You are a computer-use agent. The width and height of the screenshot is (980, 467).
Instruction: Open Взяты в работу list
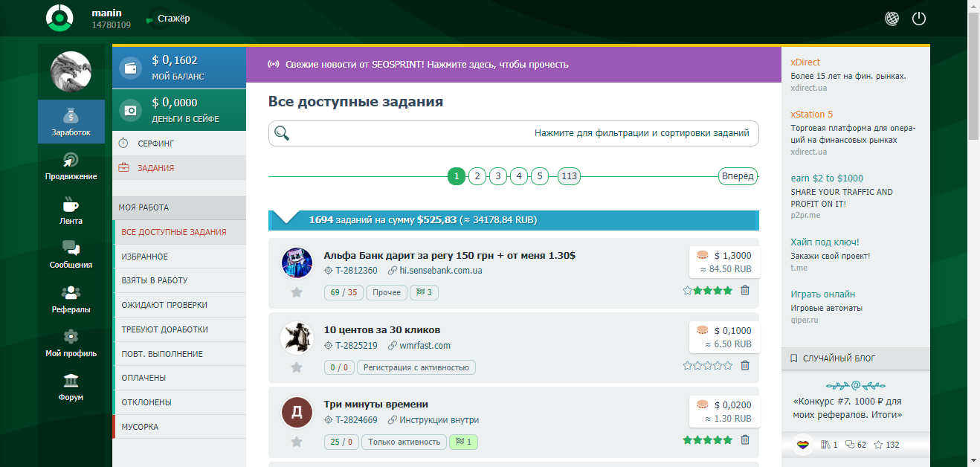[179, 280]
